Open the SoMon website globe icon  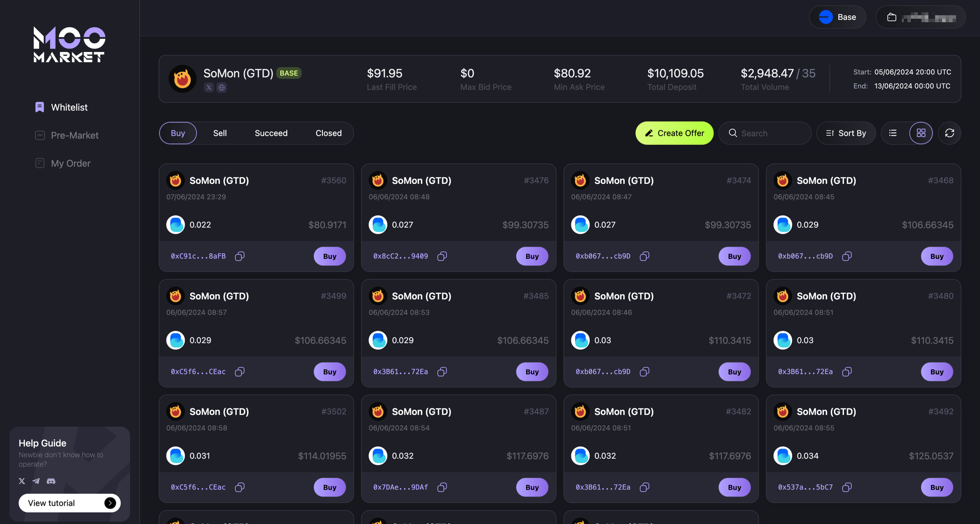coord(221,88)
